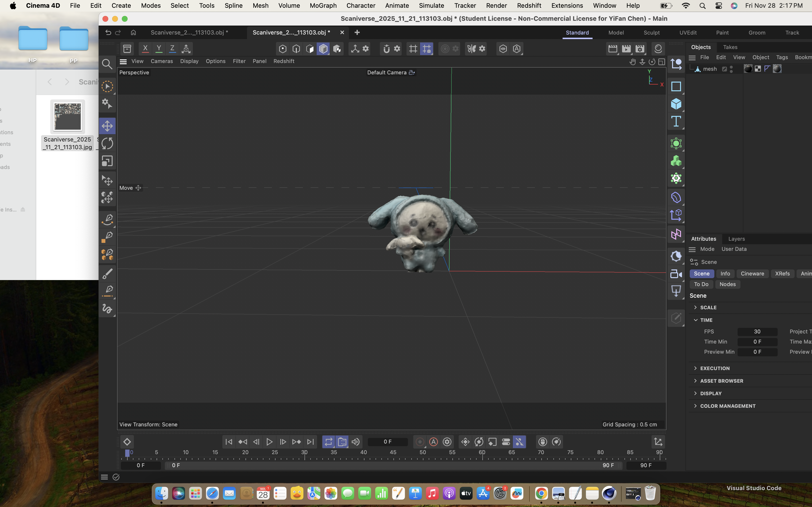Add a Light object
This screenshot has width=812, height=507.
point(676,291)
